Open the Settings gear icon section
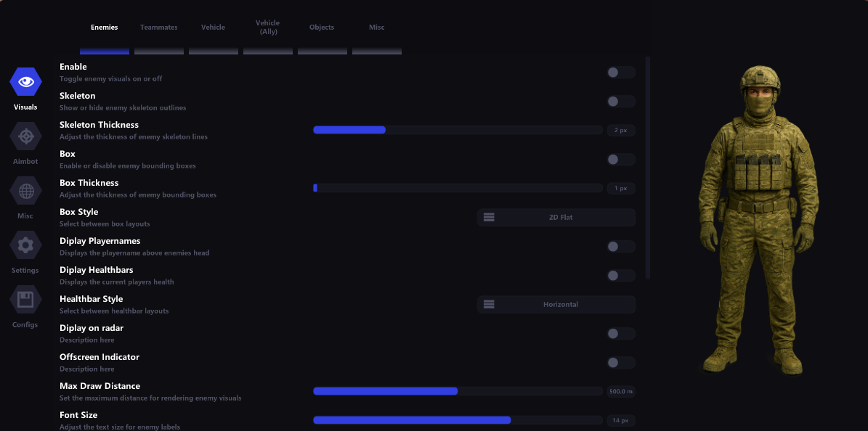 coord(25,245)
